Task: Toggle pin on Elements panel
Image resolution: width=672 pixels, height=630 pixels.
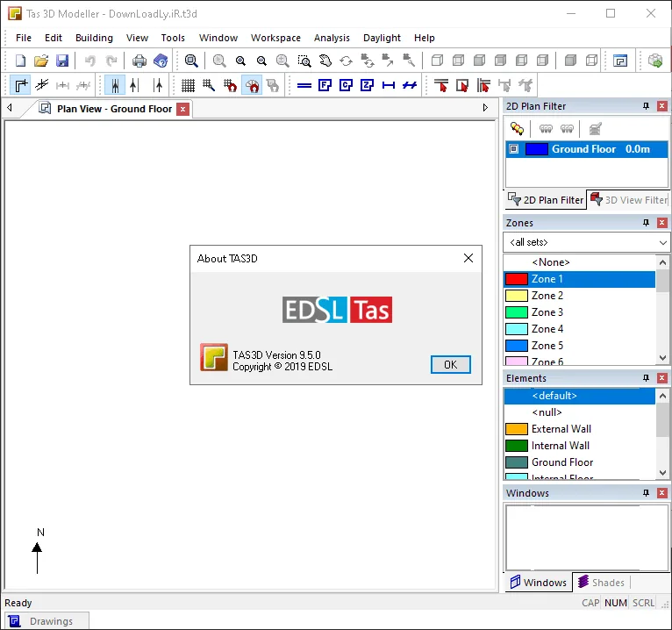Action: (x=646, y=377)
